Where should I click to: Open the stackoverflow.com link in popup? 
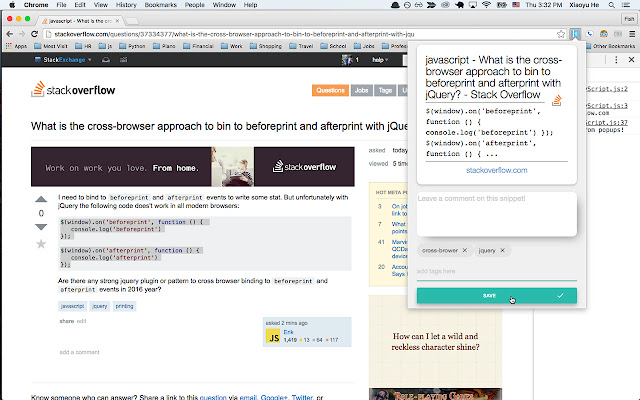[496, 170]
